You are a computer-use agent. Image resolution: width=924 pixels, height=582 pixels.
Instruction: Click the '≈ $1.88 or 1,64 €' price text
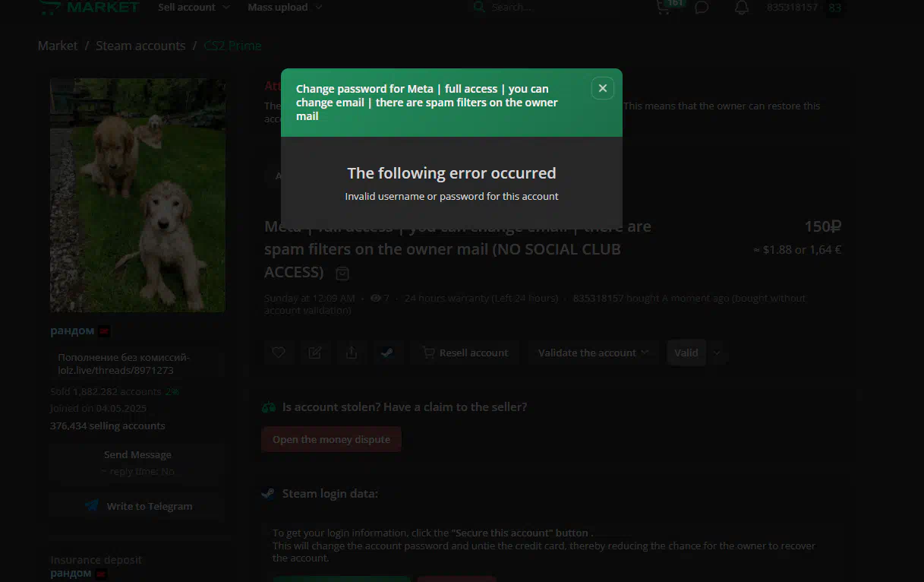tap(797, 250)
